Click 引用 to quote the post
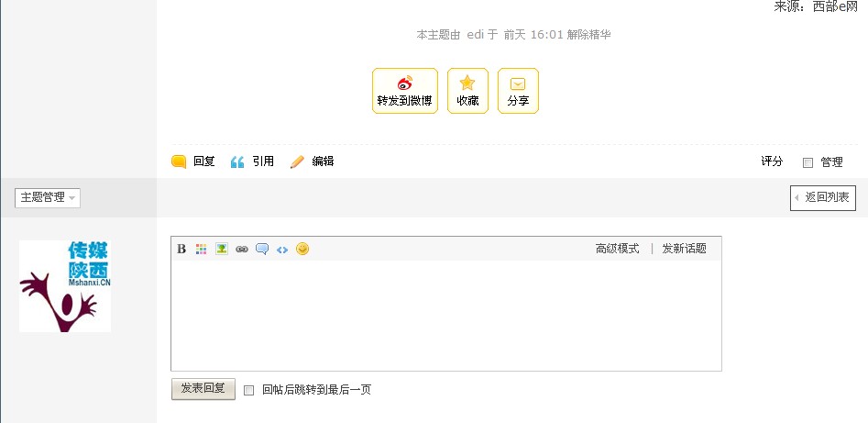The width and height of the screenshot is (868, 423). pos(252,161)
